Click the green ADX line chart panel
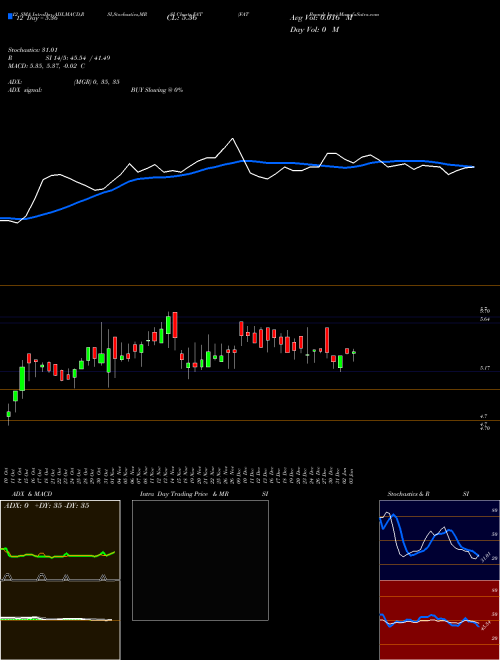Image resolution: width=500 pixels, height=660 pixels. click(60, 540)
